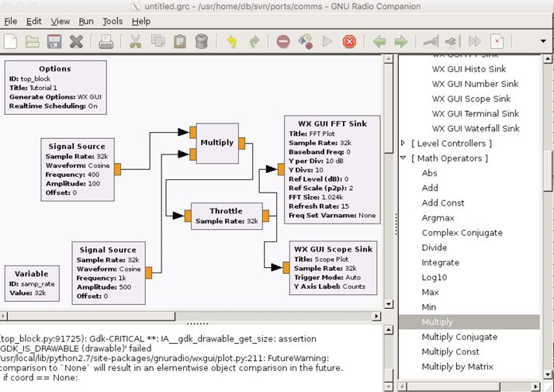The height and width of the screenshot is (392, 554).
Task: Open a flow graph using the folder icon
Action: coord(33,42)
